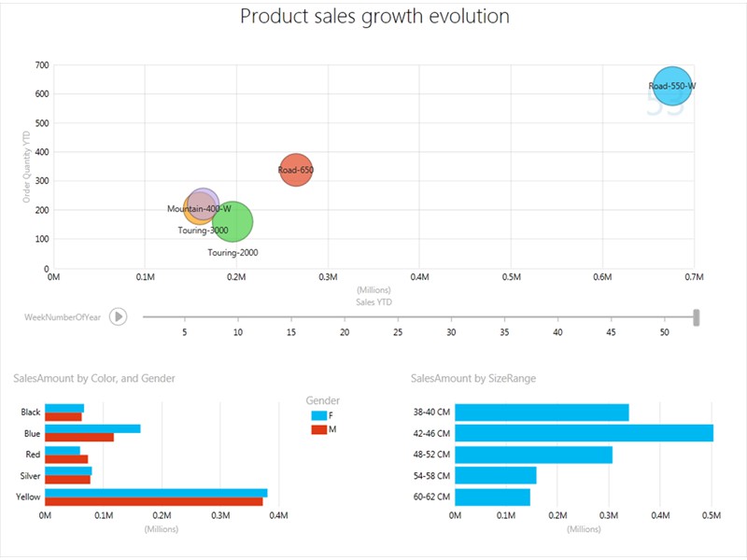Click the SalesAmount by Color, and Gender title

tap(94, 379)
